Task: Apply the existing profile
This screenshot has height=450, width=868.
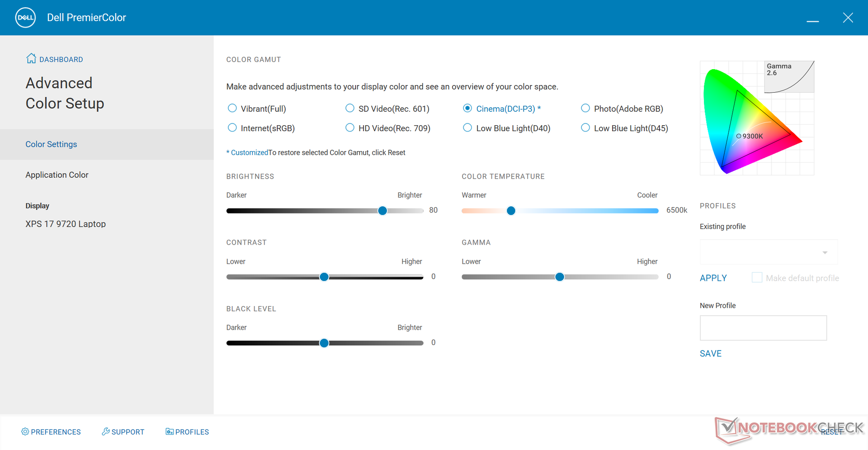Action: [x=713, y=278]
